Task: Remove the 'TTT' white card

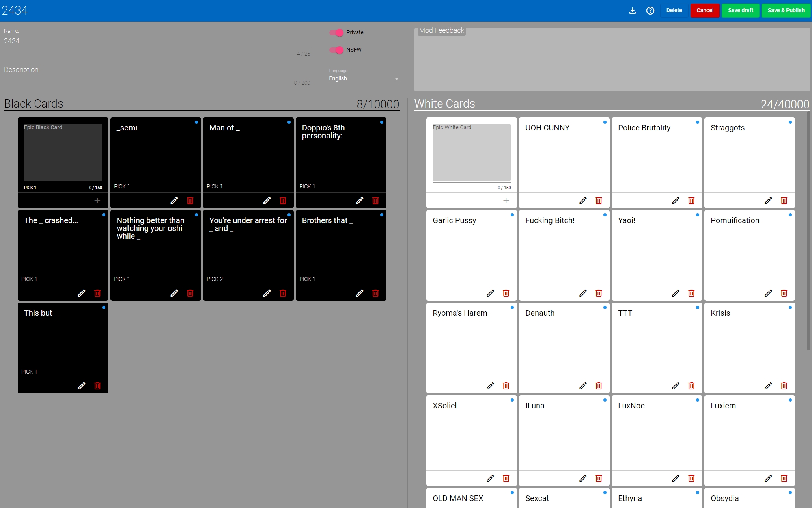Action: 691,386
